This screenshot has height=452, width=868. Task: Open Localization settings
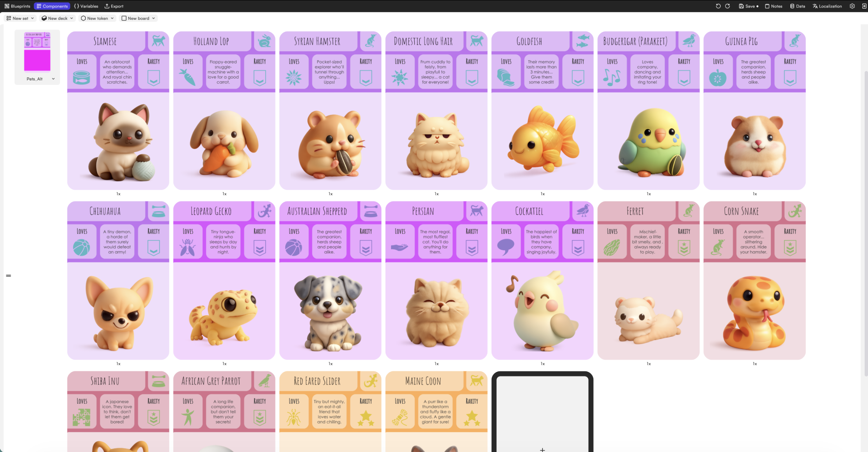point(827,6)
